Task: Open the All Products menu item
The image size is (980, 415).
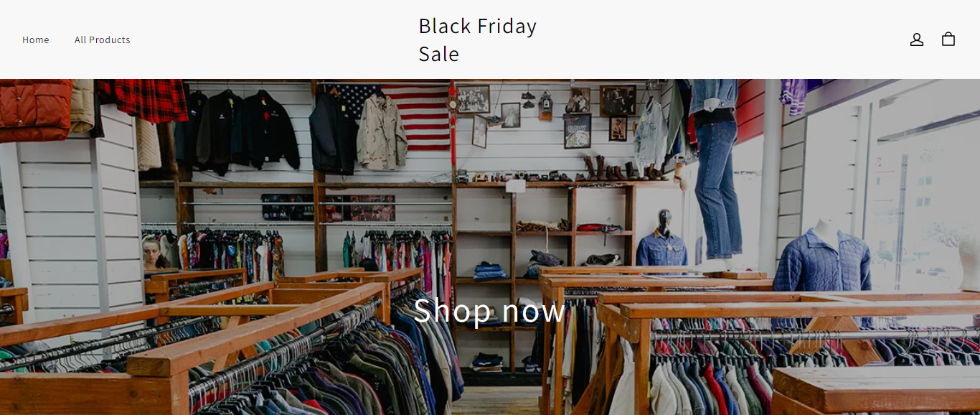Action: (103, 40)
